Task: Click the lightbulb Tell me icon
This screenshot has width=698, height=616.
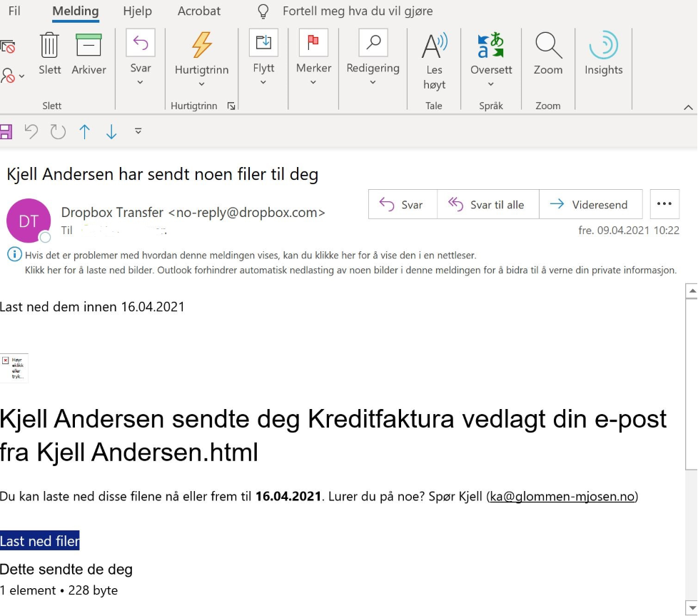Action: pos(263,11)
